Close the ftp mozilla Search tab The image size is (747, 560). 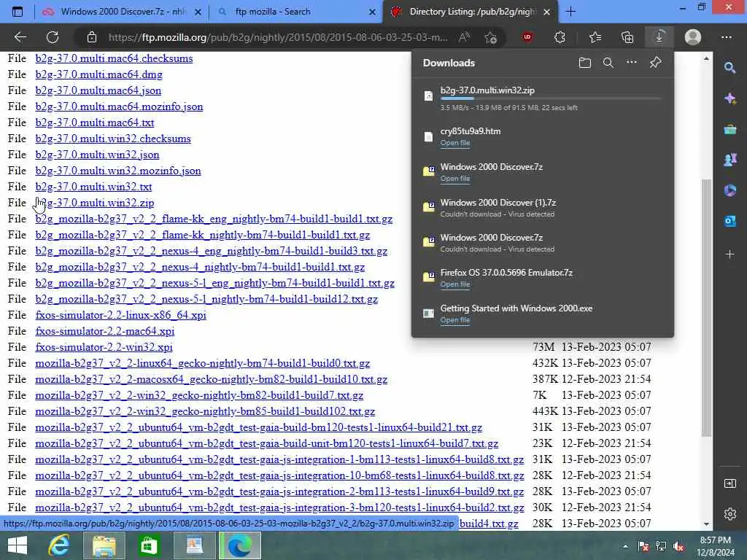(372, 12)
